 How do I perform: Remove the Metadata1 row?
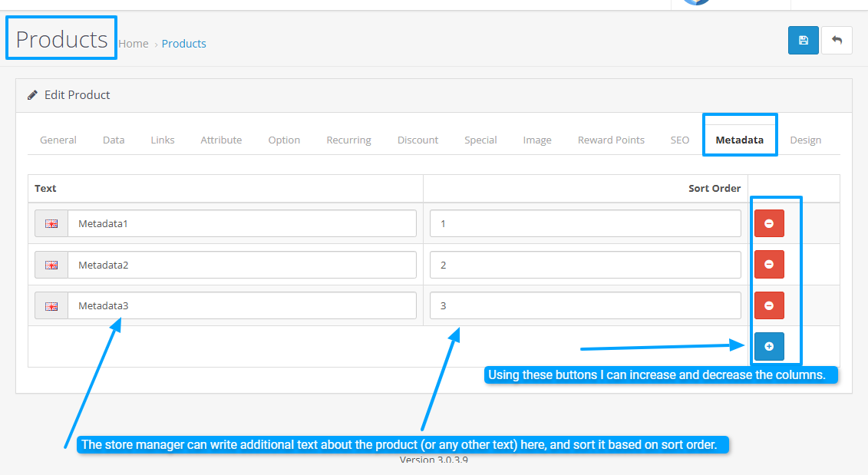pos(768,223)
